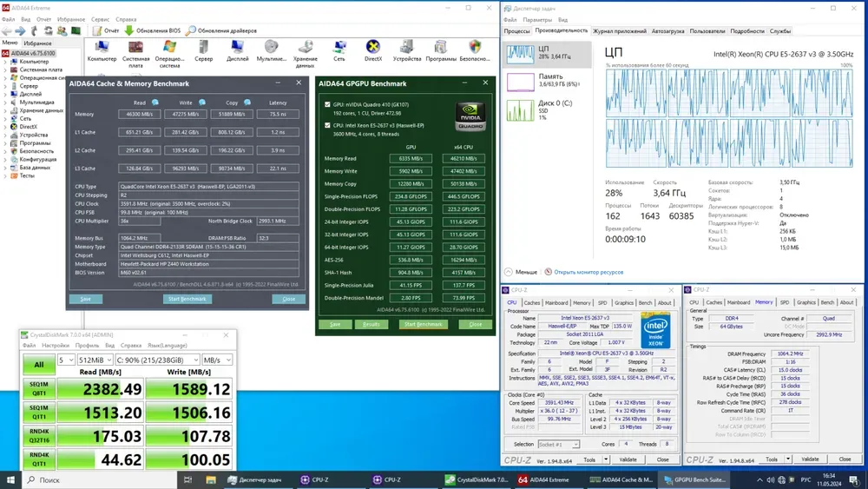This screenshot has width=868, height=489.
Task: Open the Сервер category icon
Action: coord(203,49)
